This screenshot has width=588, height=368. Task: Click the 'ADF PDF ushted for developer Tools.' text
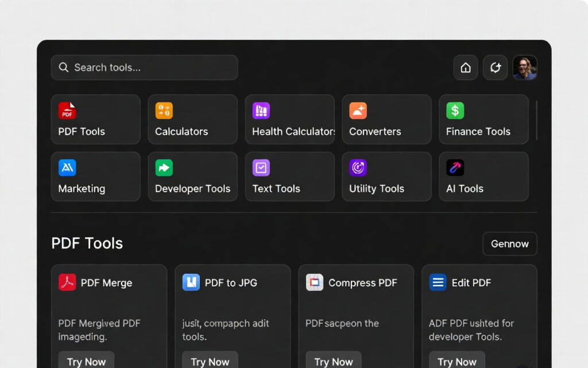tap(471, 330)
